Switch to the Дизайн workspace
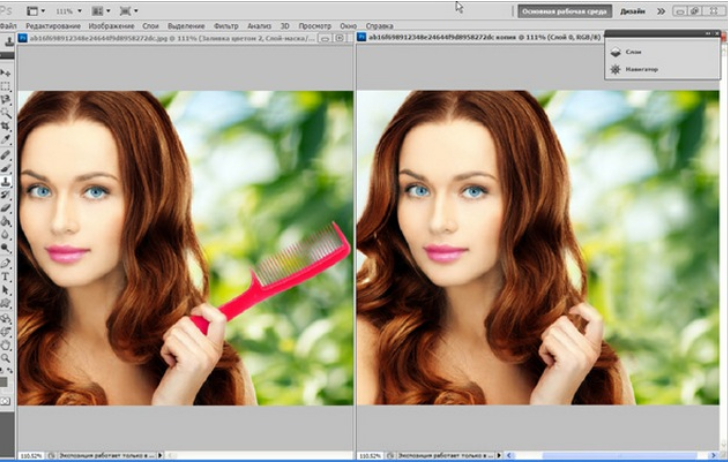The height and width of the screenshot is (464, 728). click(632, 11)
